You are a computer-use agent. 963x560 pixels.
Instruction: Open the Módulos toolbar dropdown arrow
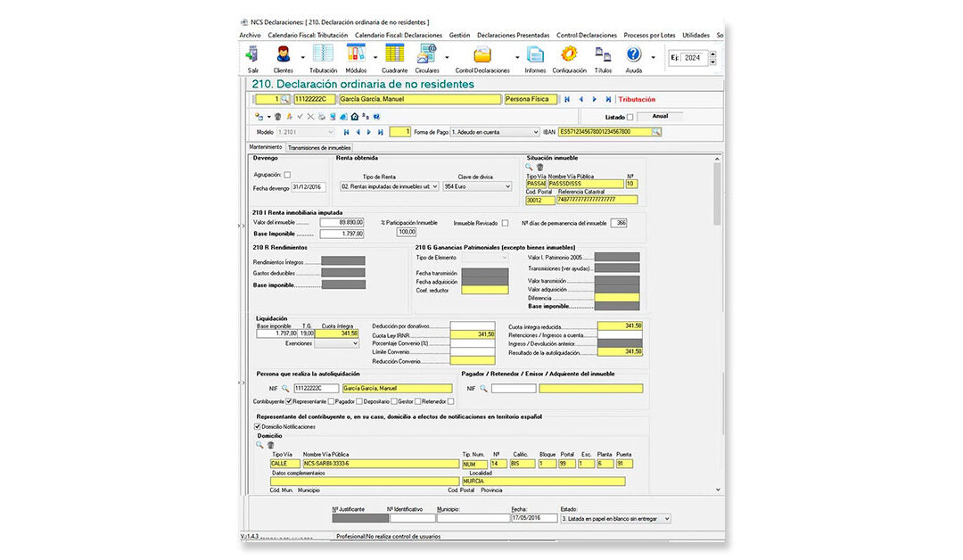point(374,58)
